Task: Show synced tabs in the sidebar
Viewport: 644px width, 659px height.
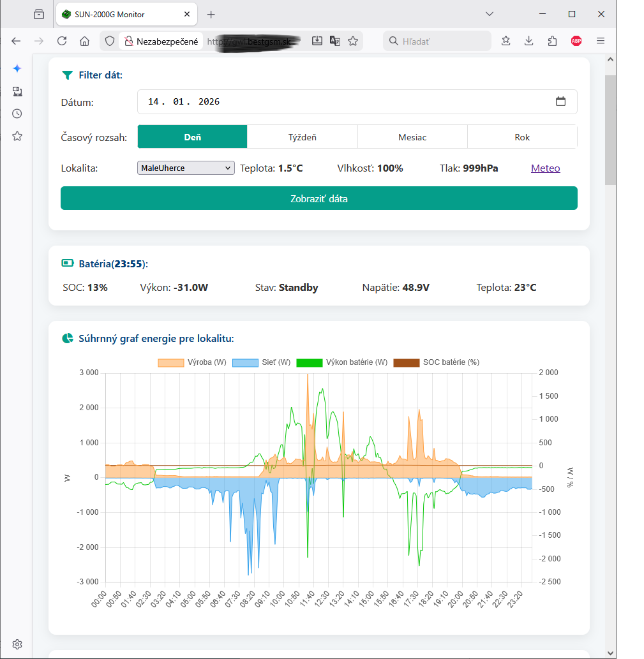Action: point(17,91)
